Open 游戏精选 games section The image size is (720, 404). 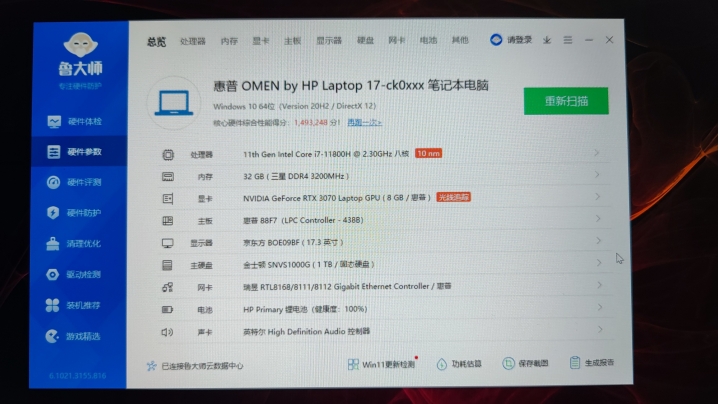coord(73,336)
